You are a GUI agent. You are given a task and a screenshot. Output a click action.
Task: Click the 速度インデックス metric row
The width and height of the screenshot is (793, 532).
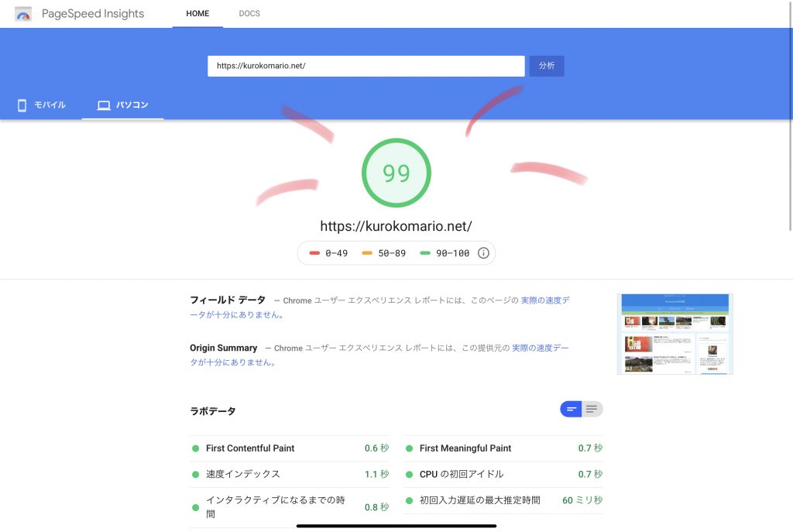(x=290, y=474)
